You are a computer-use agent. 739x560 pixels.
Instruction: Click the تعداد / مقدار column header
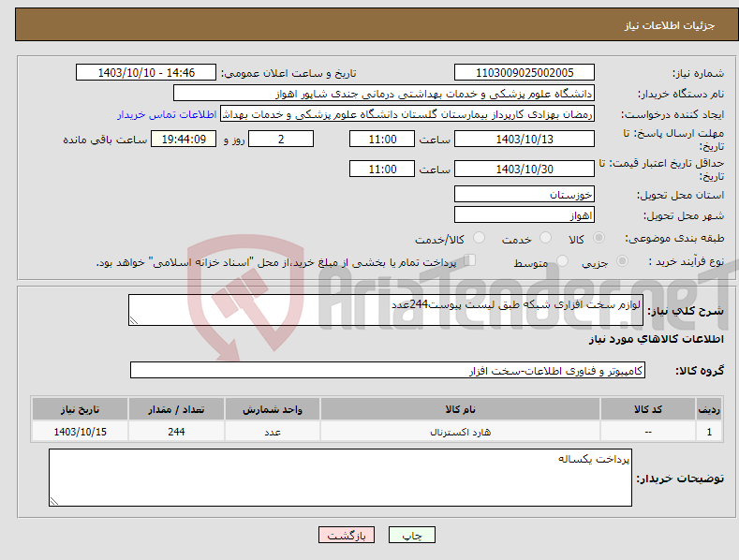[176, 409]
